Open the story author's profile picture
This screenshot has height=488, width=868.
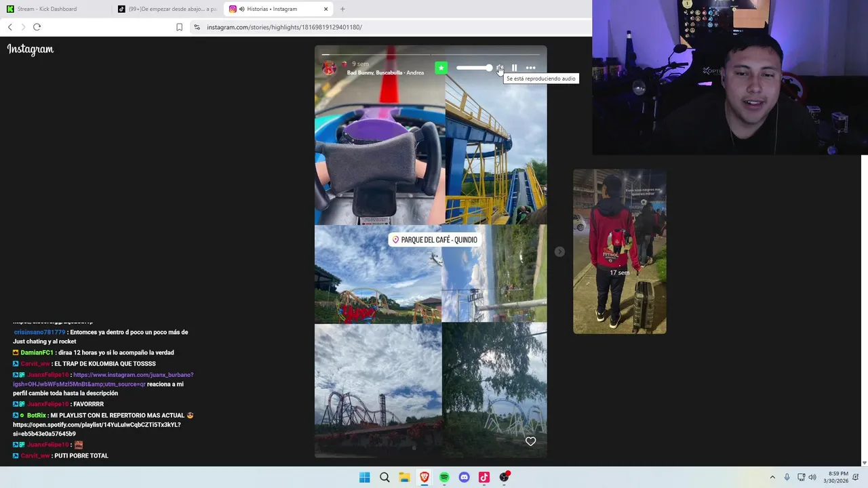pos(330,68)
